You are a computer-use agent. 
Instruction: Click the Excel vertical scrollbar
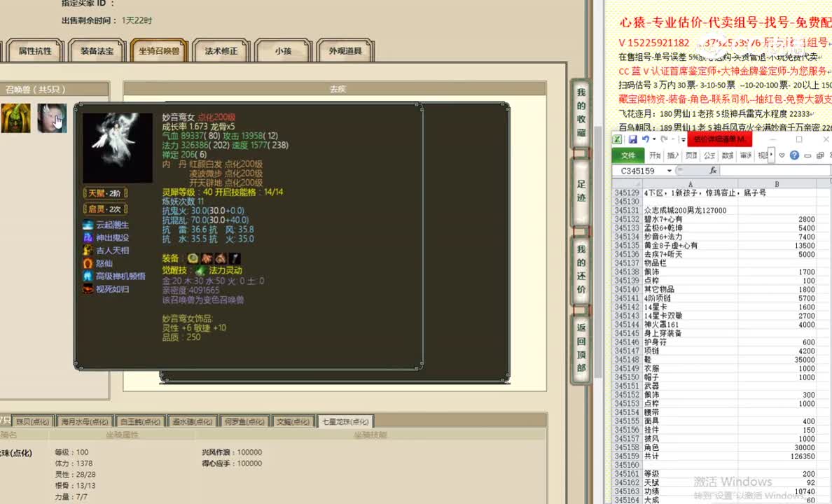point(828,315)
